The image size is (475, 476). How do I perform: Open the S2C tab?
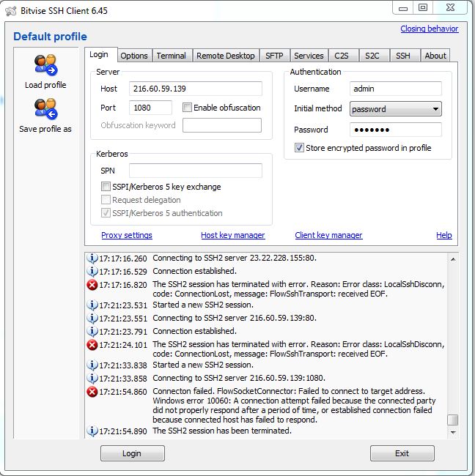(x=372, y=56)
